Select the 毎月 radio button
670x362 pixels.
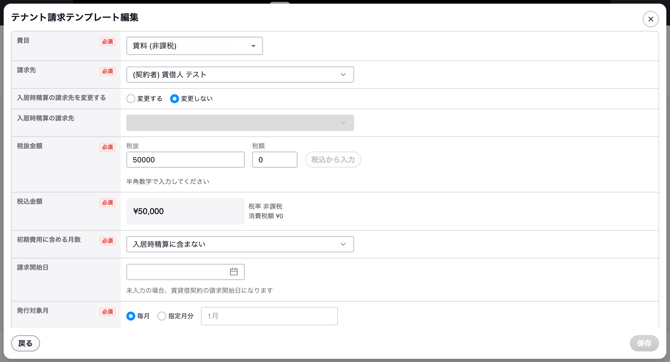[131, 316]
